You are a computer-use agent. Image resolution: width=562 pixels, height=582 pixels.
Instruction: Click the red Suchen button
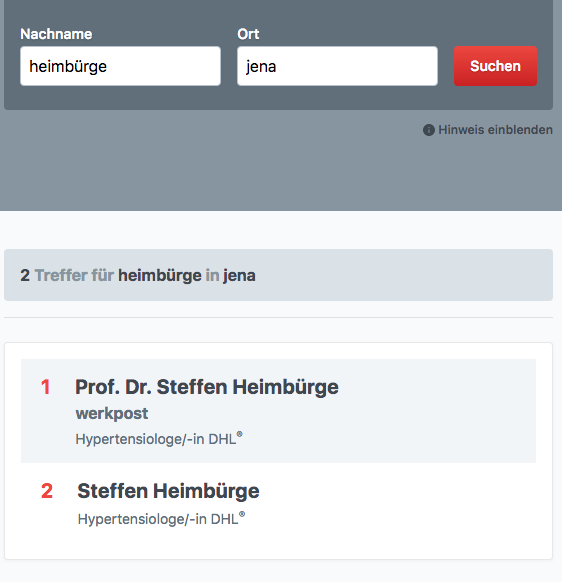pyautogui.click(x=495, y=66)
